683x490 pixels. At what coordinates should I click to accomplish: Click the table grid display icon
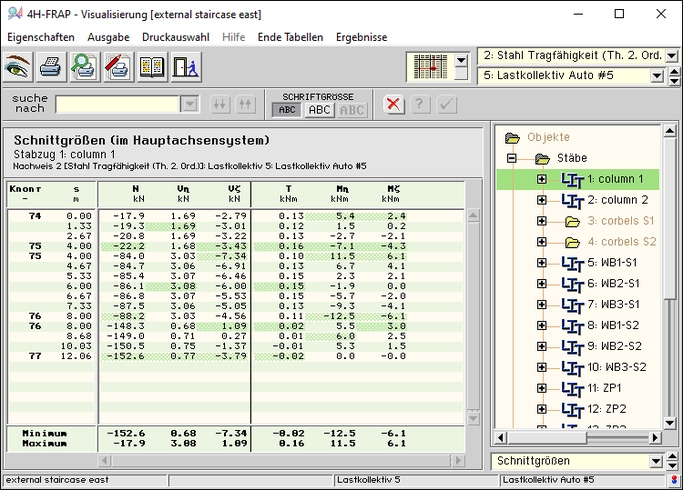(x=429, y=67)
